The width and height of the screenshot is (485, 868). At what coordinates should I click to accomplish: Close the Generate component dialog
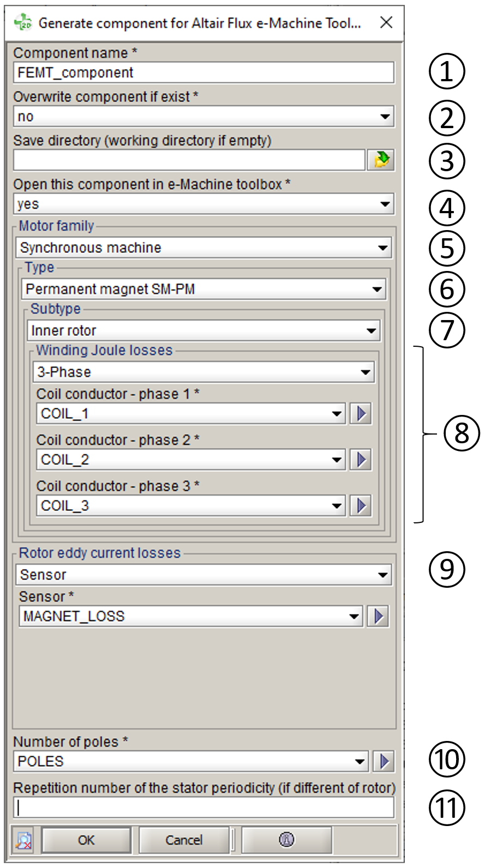click(386, 22)
